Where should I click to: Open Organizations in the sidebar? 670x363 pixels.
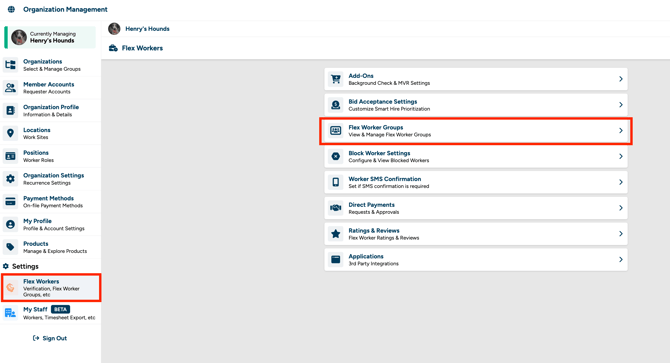[51, 65]
